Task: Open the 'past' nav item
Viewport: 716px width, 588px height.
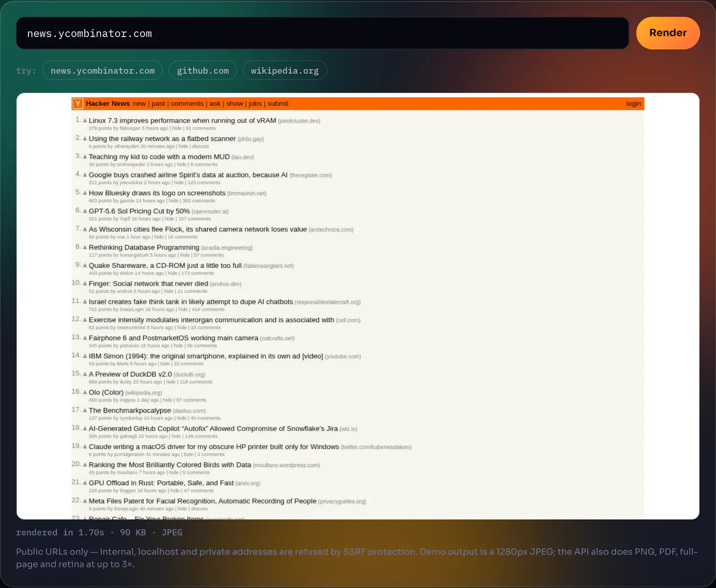Action: [158, 104]
